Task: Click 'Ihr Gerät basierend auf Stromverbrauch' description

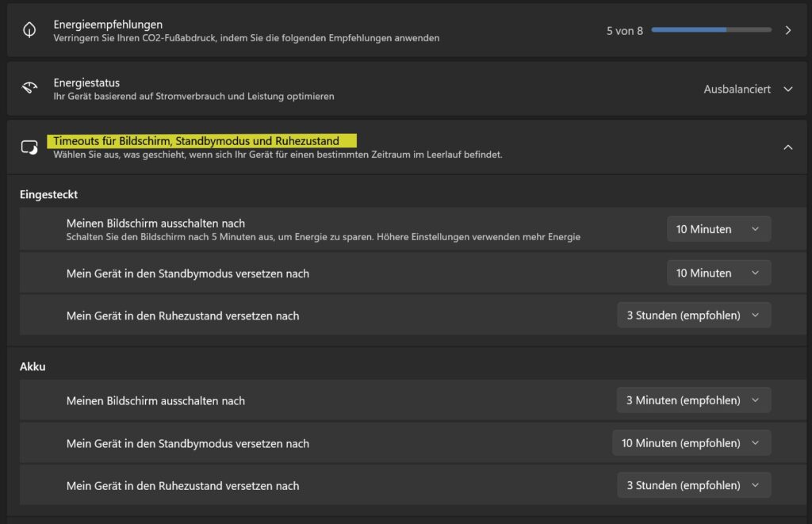Action: (193, 96)
